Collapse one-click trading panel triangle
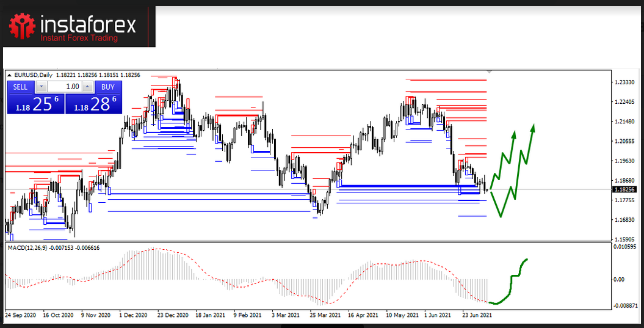 (9, 75)
